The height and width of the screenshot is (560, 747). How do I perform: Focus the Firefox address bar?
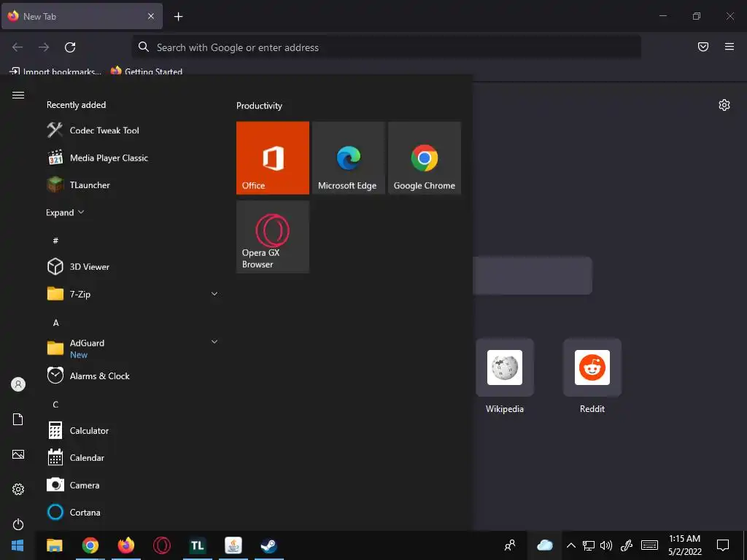387,47
